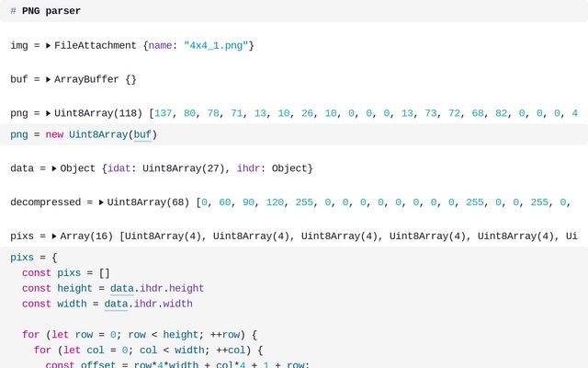Click the 'new' keyword in png cell
The width and height of the screenshot is (588, 368).
[x=54, y=134]
